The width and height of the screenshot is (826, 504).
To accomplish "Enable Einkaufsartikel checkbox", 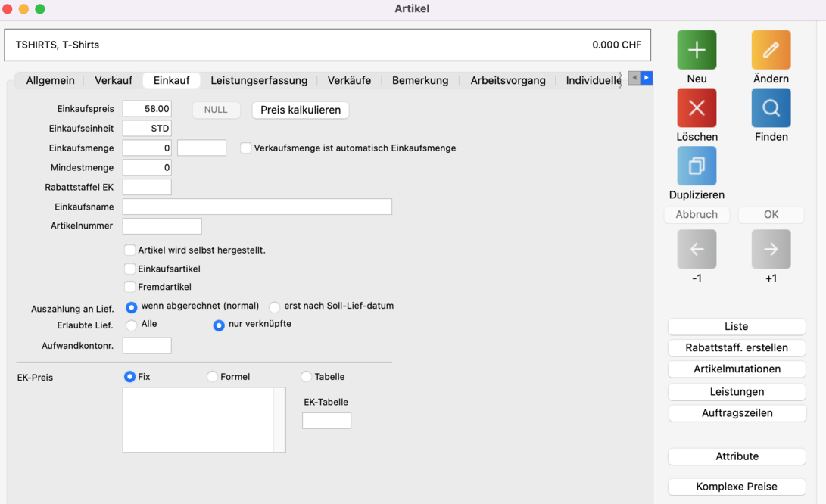I will (x=130, y=269).
